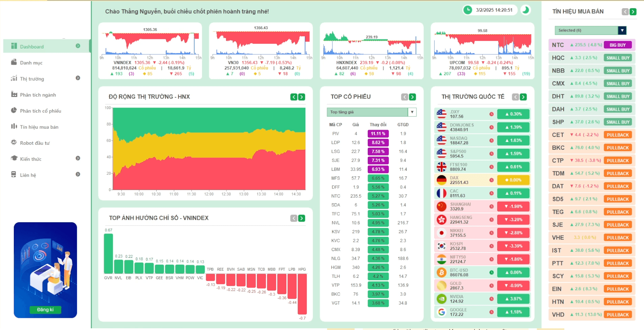Click BIG BUY button for NTC
The height and width of the screenshot is (330, 644).
pos(618,45)
